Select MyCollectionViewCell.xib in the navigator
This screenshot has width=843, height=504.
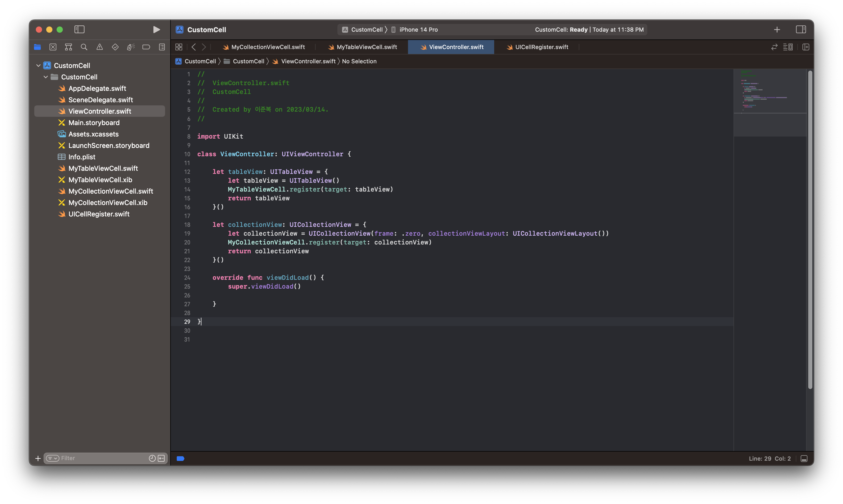coord(108,203)
